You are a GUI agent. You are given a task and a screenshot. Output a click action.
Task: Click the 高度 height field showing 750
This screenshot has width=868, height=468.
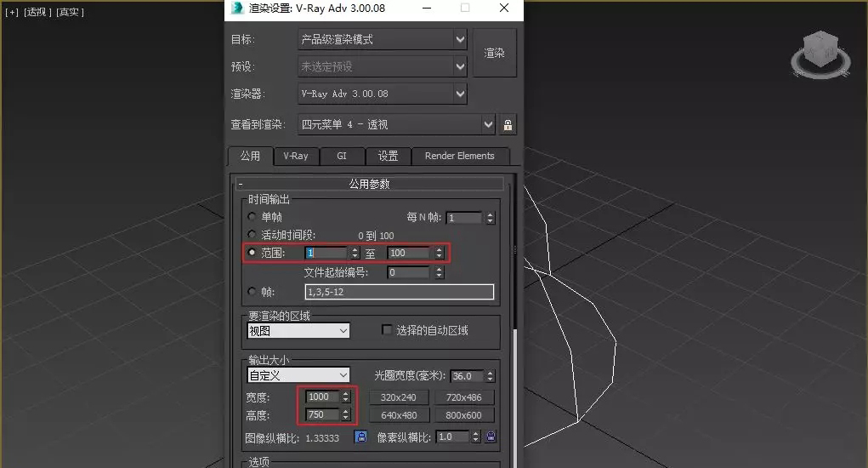pyautogui.click(x=323, y=414)
